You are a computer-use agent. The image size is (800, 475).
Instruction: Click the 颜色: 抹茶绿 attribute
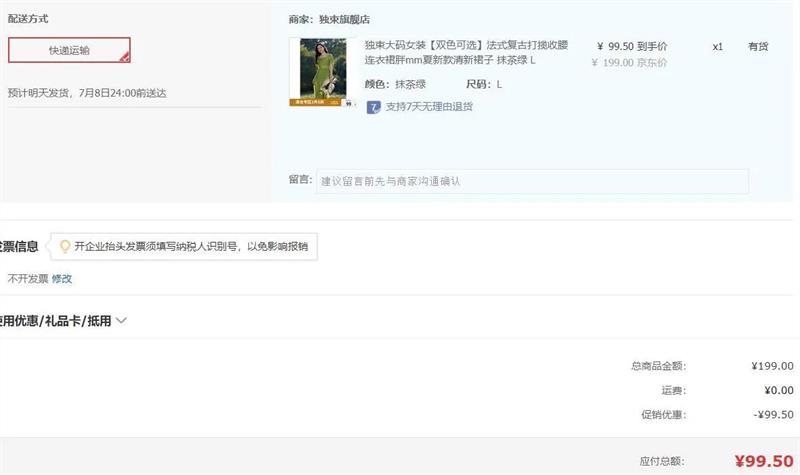click(x=395, y=84)
